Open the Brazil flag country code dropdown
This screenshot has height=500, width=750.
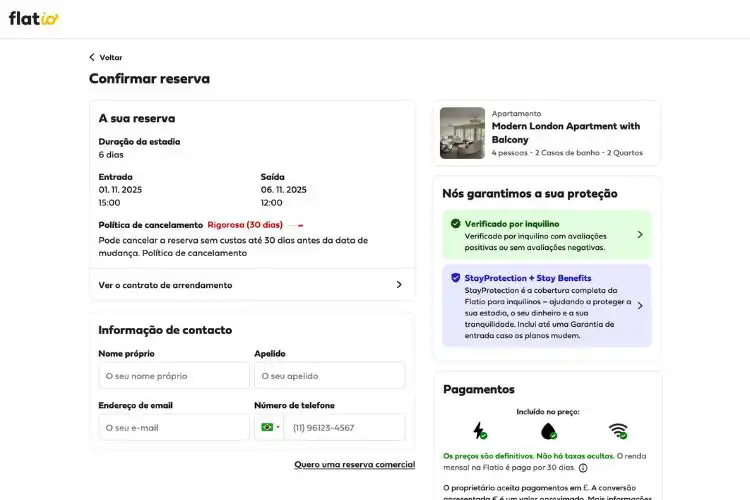coord(269,427)
